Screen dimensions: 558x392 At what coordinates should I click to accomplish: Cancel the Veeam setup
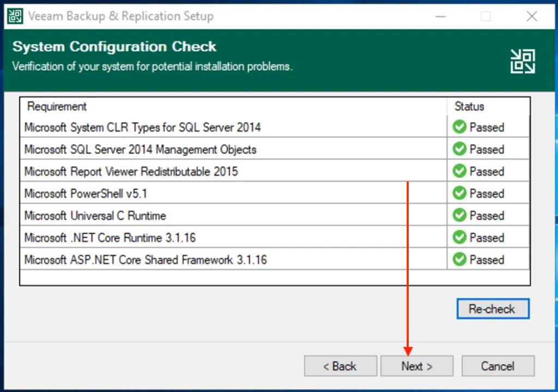coord(498,366)
